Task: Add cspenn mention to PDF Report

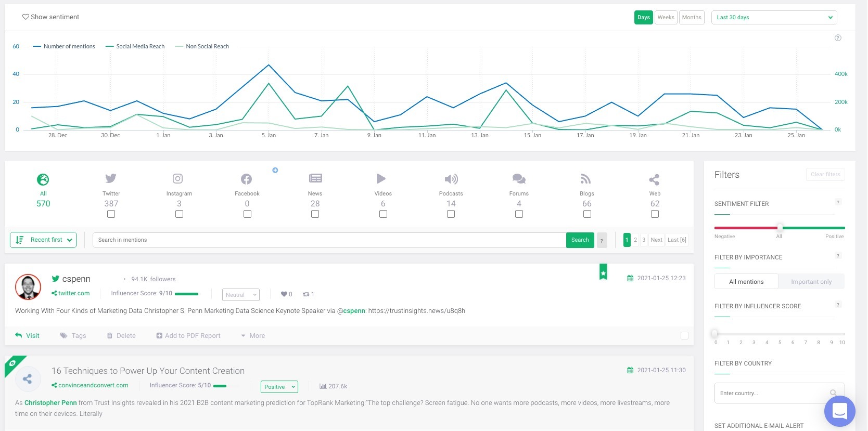Action: (188, 336)
